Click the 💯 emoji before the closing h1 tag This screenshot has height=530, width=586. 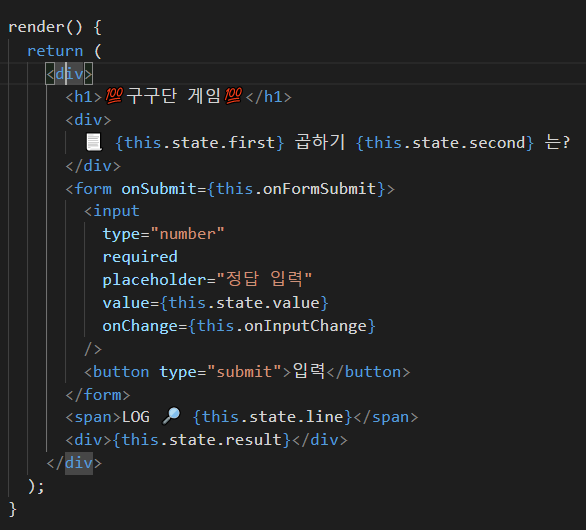(234, 96)
